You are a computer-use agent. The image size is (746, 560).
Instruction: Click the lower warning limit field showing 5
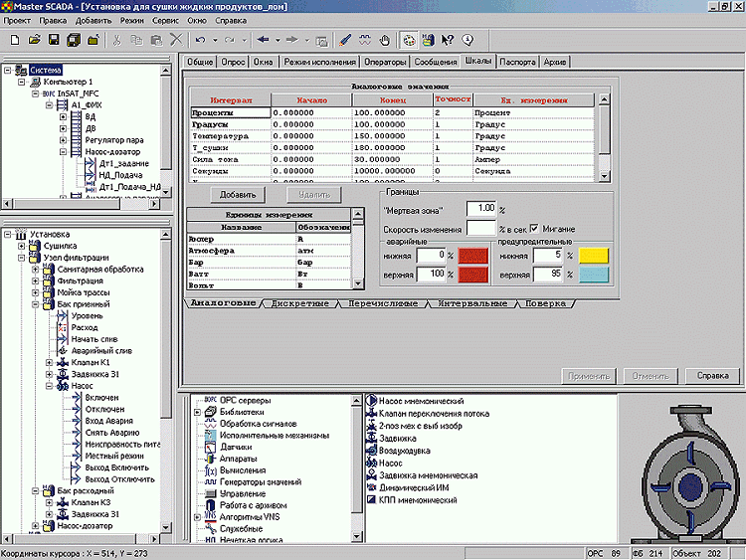[x=548, y=256]
